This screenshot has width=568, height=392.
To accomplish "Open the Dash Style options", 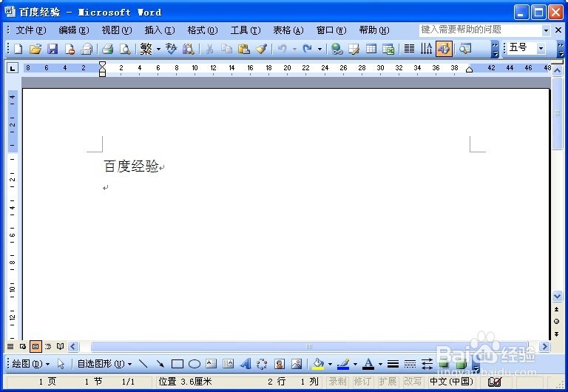I will [410, 363].
